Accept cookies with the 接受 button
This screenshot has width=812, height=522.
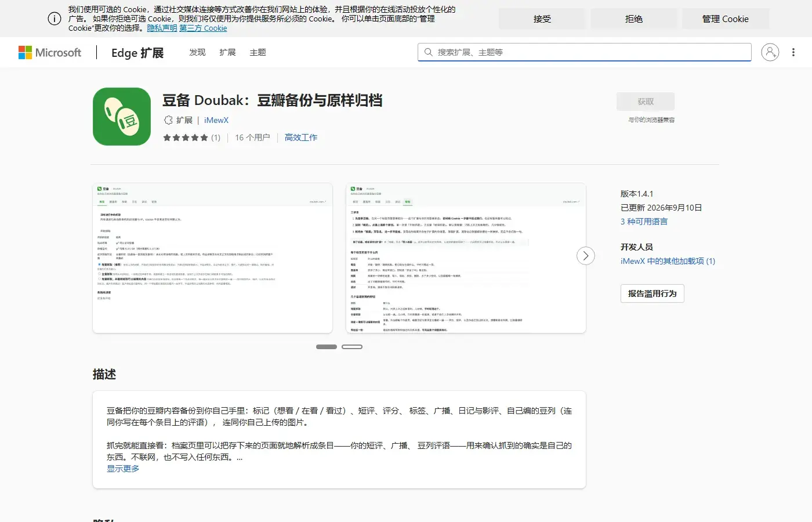[542, 19]
